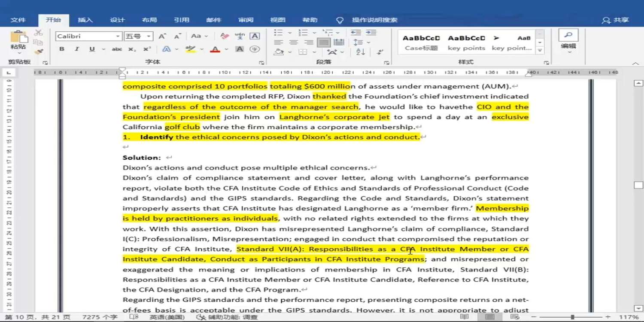Expand the Styles gallery more arrow
Screen dimensions: 644x322
pyautogui.click(x=540, y=51)
